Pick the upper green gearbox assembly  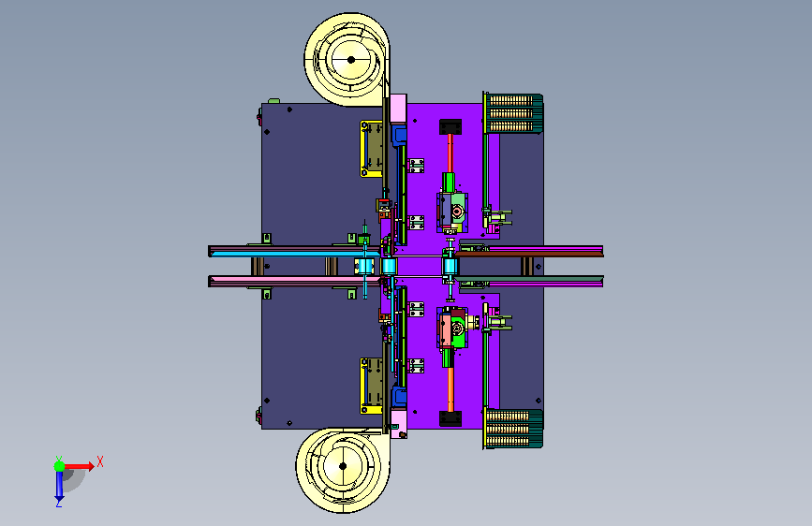[x=452, y=212]
